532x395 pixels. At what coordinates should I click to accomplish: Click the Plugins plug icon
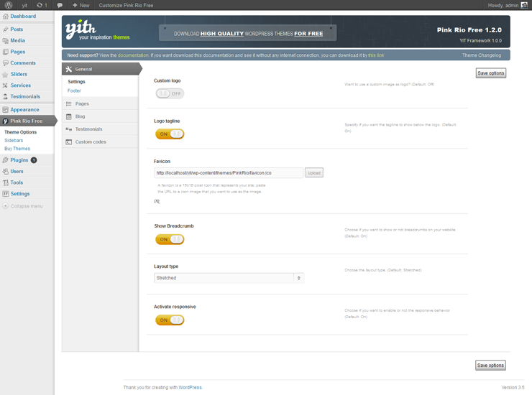tap(6, 160)
